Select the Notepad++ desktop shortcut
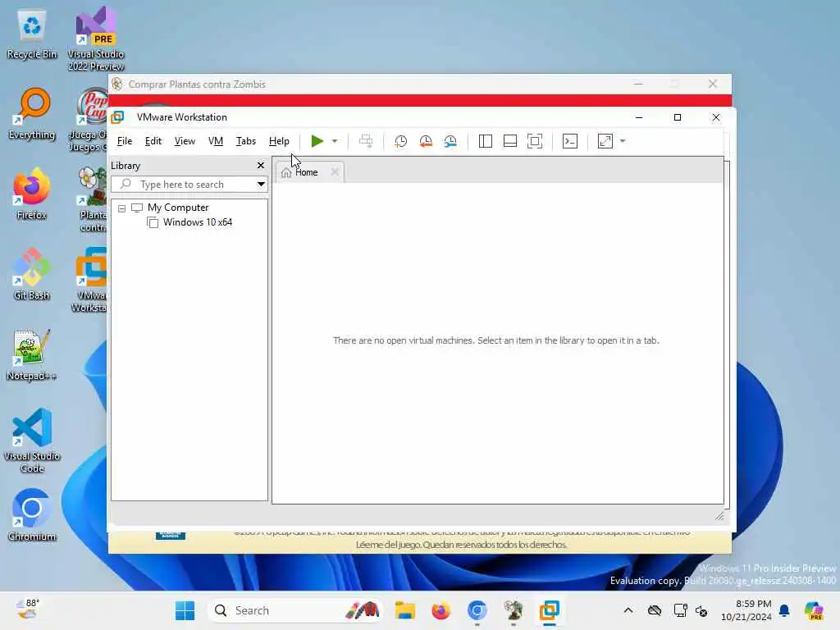The image size is (840, 630). [32, 355]
